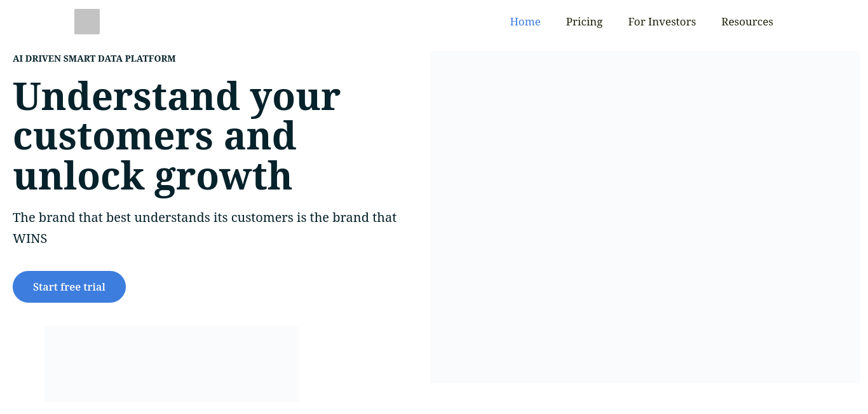Image resolution: width=868 pixels, height=414 pixels.
Task: Click the large hero image placeholder
Action: [x=645, y=217]
